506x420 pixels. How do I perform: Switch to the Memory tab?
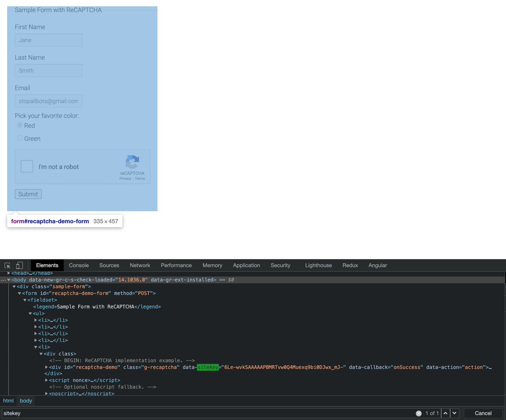click(x=212, y=265)
